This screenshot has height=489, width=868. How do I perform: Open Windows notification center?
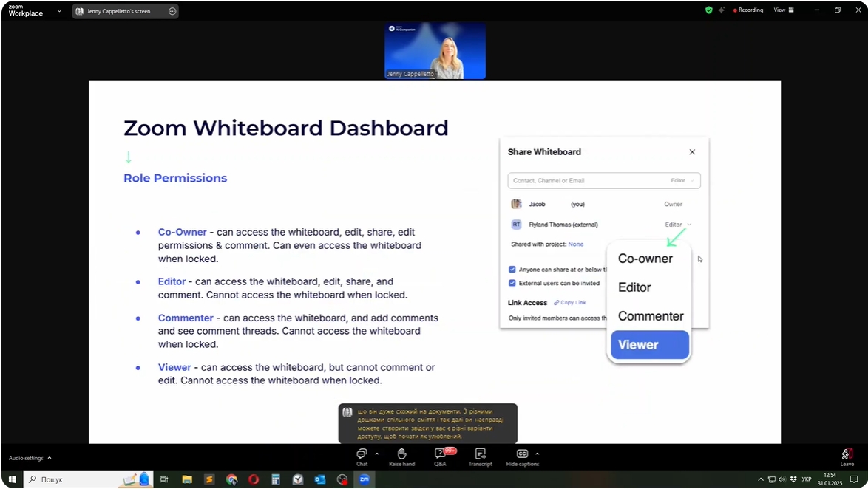(854, 479)
